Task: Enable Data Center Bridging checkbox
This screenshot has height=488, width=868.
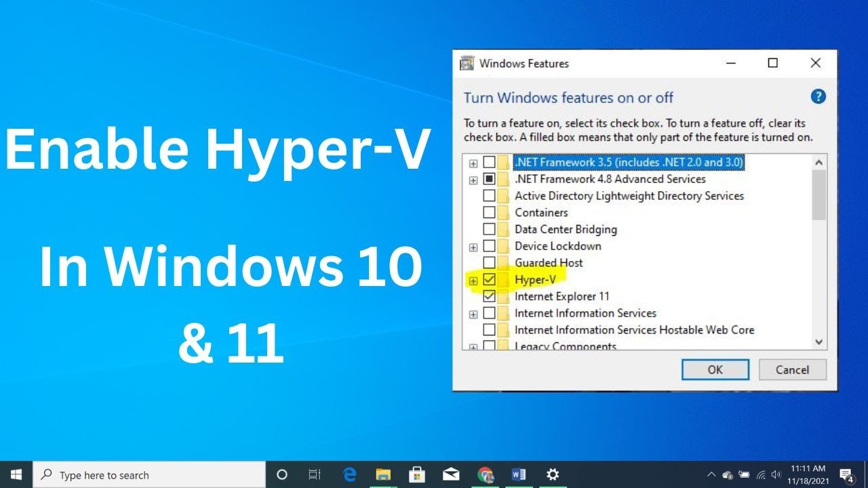Action: 489,229
